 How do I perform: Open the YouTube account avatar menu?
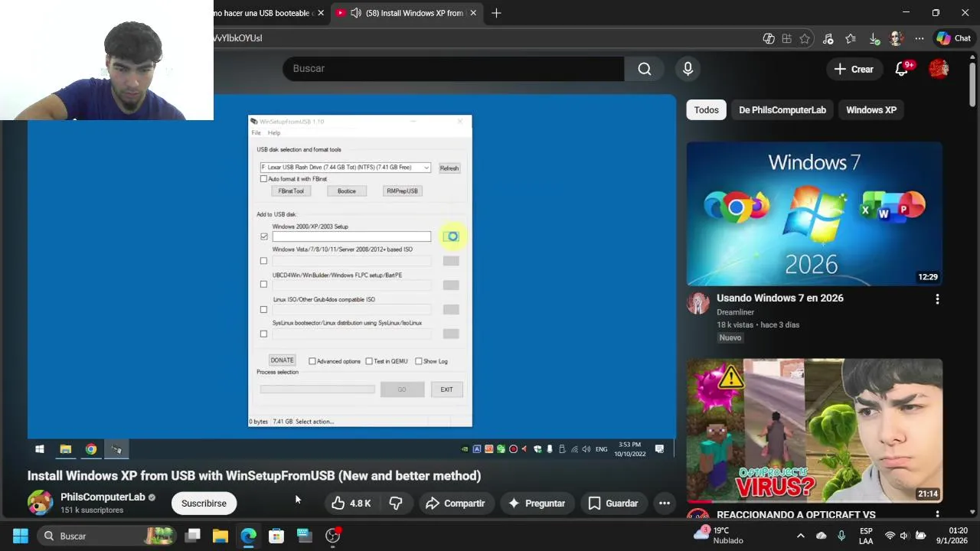pyautogui.click(x=939, y=69)
